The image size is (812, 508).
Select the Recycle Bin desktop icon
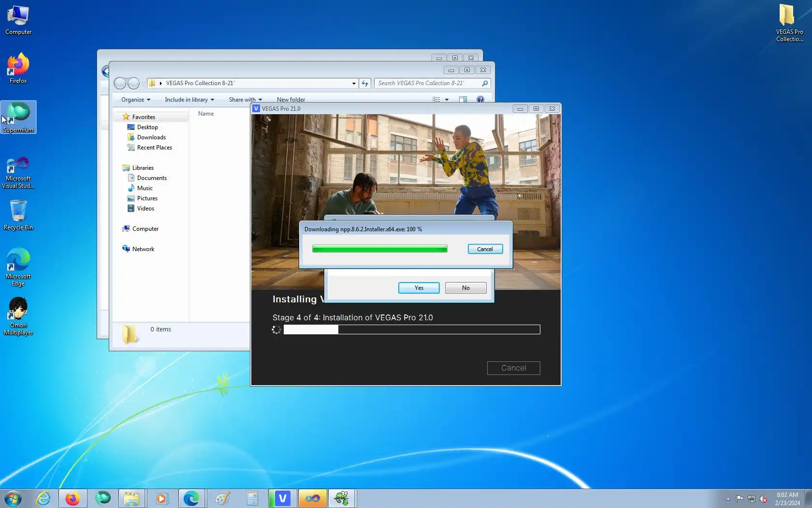coord(18,215)
